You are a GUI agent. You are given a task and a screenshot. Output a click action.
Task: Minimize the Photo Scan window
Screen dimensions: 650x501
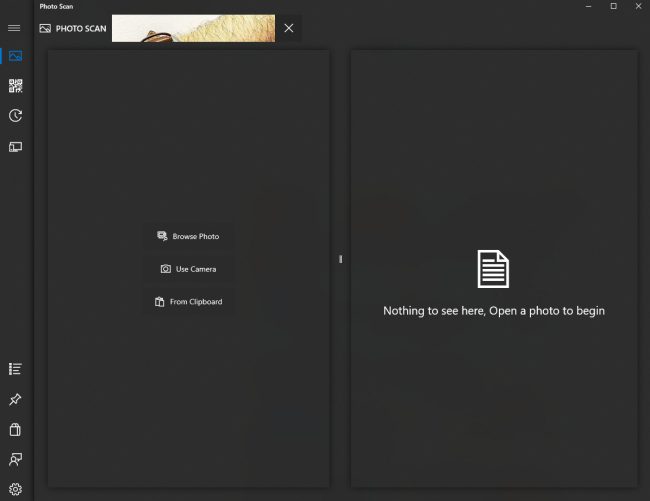(x=588, y=6)
